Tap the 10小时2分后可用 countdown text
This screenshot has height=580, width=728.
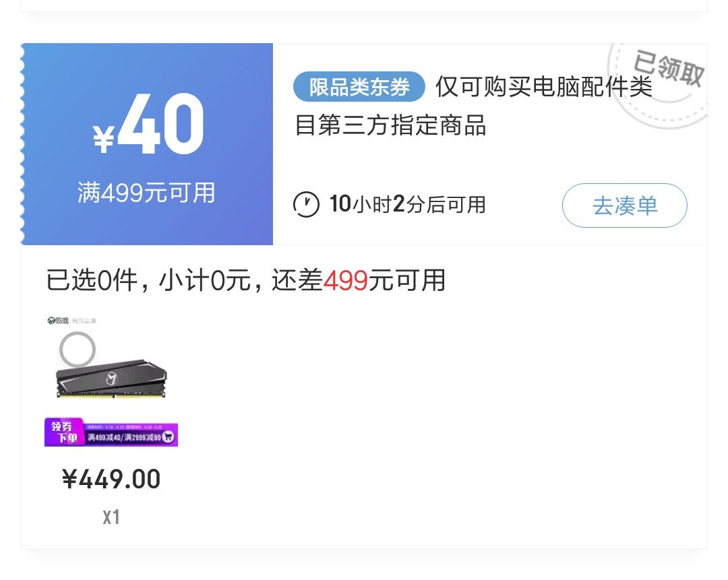(x=407, y=204)
